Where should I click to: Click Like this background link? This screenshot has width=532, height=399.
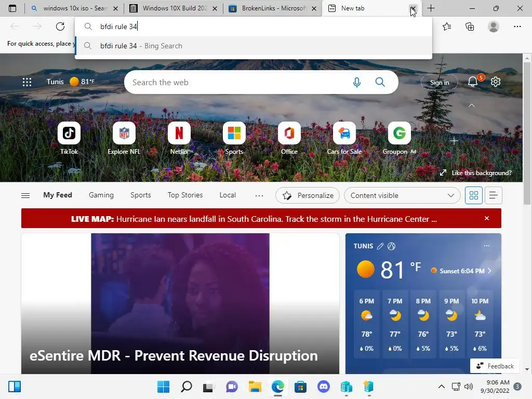tap(476, 172)
